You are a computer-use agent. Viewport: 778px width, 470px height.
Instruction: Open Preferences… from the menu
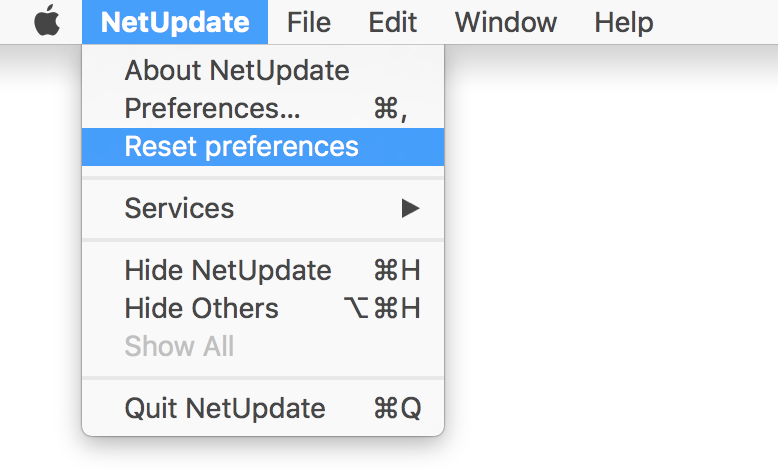point(263,108)
